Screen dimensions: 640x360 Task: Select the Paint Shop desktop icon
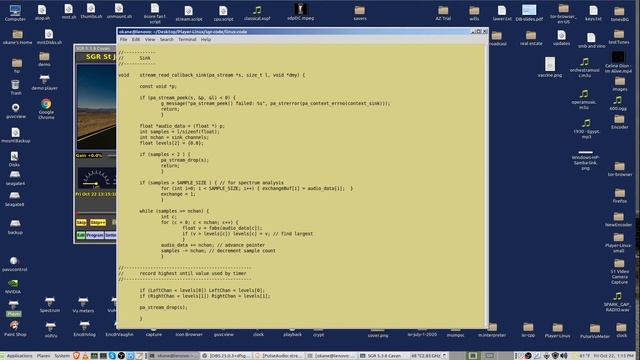pyautogui.click(x=15, y=329)
